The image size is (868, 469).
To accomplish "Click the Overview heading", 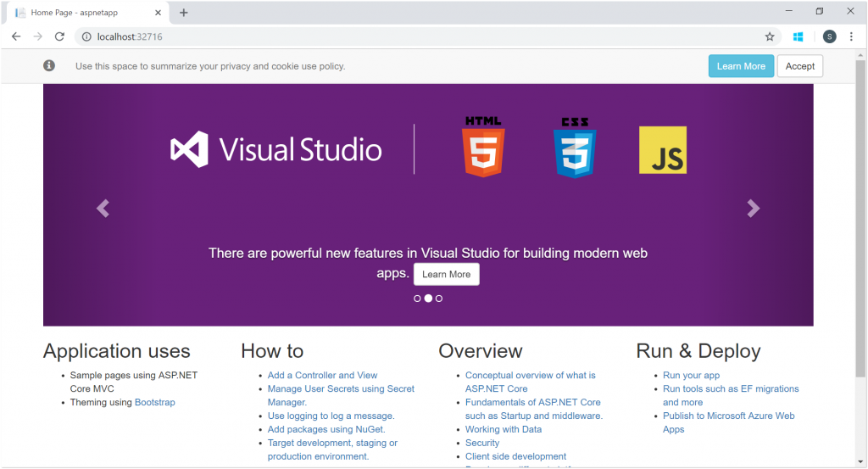I will 481,351.
